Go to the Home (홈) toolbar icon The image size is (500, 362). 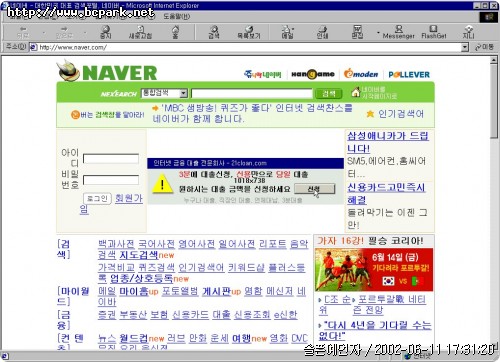pos(175,32)
